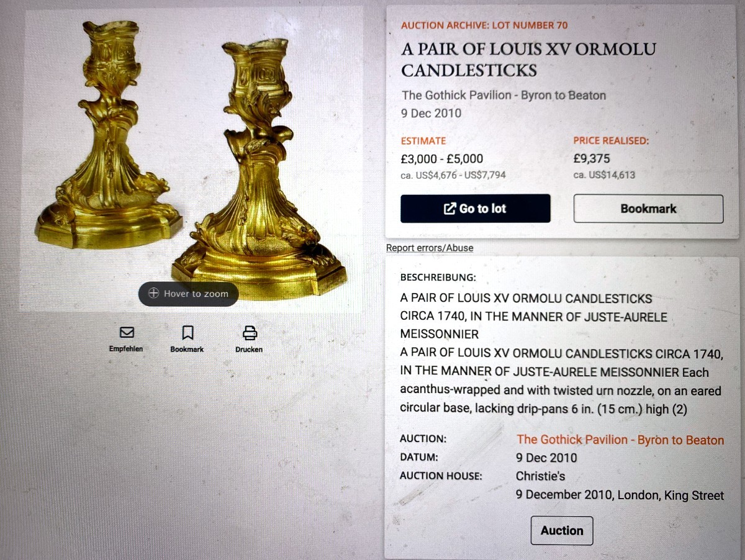Click the Auction button at the bottom
Image resolution: width=745 pixels, height=560 pixels.
[x=562, y=531]
